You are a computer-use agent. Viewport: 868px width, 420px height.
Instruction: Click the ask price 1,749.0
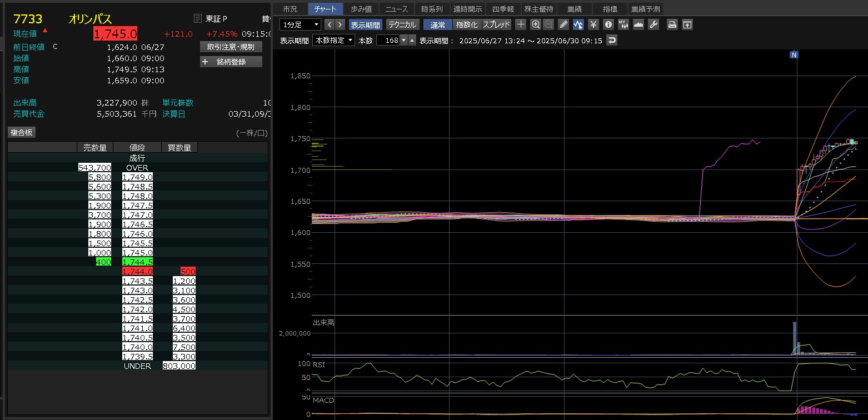137,177
